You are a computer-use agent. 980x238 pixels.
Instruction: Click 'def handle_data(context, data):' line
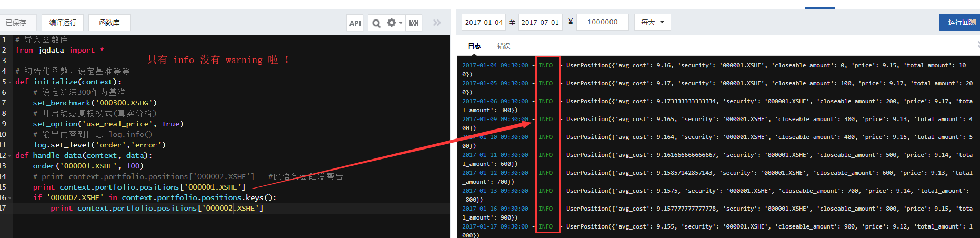click(x=84, y=155)
